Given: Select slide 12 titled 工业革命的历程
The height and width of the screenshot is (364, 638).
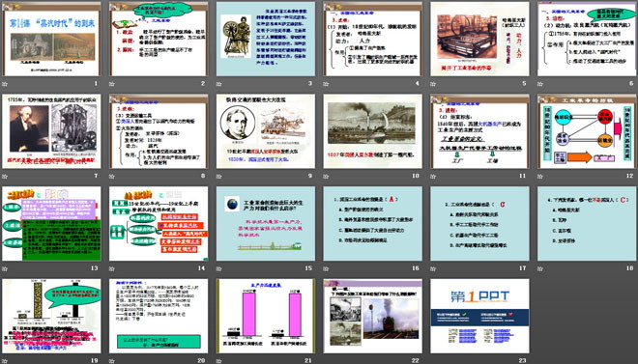Looking at the screenshot, I should [x=587, y=131].
